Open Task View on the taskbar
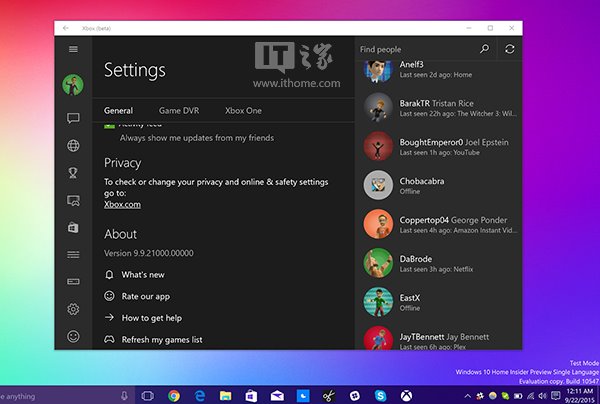Image resolution: width=600 pixels, height=404 pixels. (147, 396)
